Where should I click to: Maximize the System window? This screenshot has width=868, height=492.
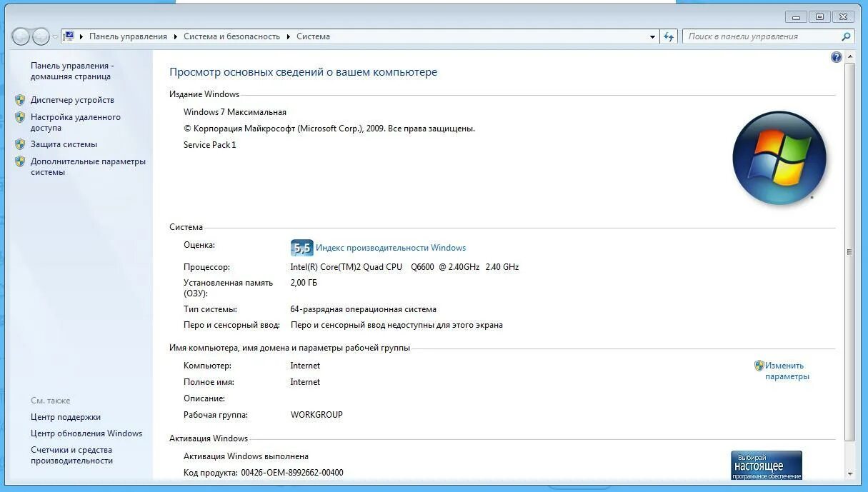click(x=819, y=16)
